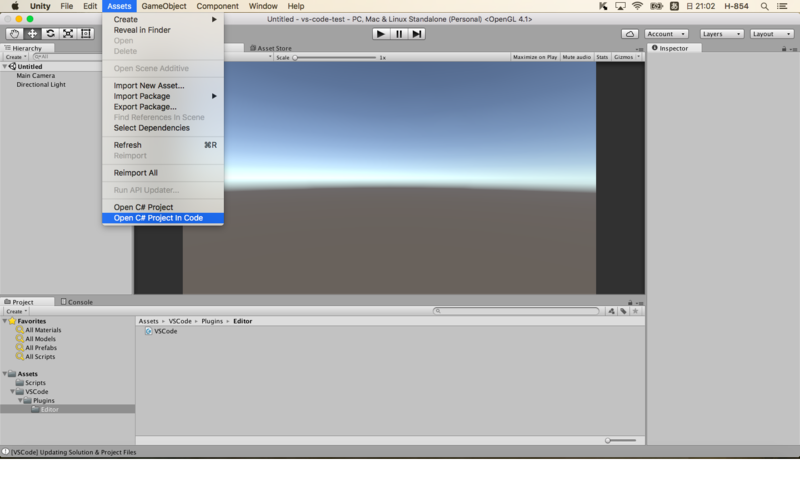The image size is (800, 500).
Task: Select the Rect transform tool
Action: pos(86,34)
